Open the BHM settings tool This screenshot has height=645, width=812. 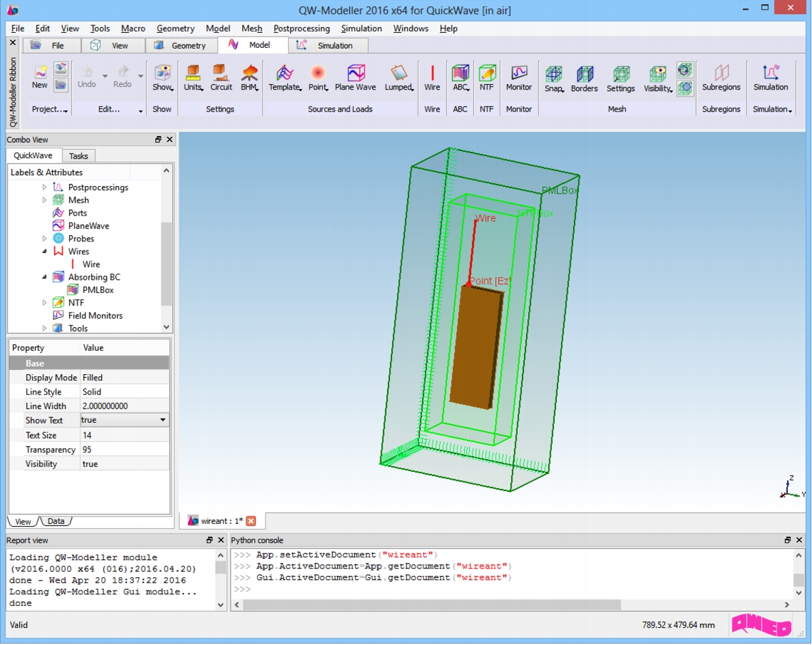click(x=250, y=78)
